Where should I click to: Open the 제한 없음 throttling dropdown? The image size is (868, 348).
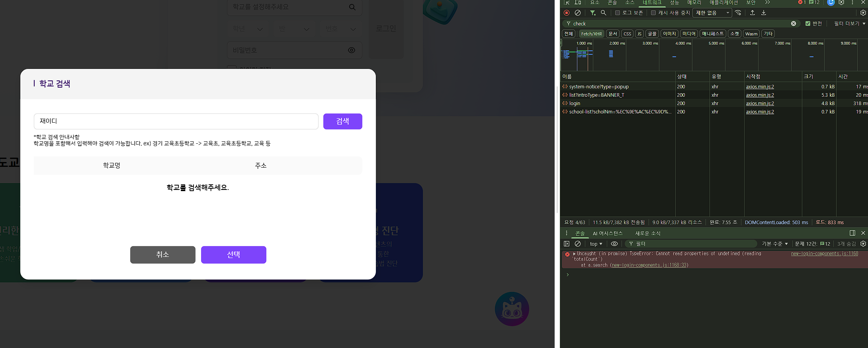pos(712,13)
